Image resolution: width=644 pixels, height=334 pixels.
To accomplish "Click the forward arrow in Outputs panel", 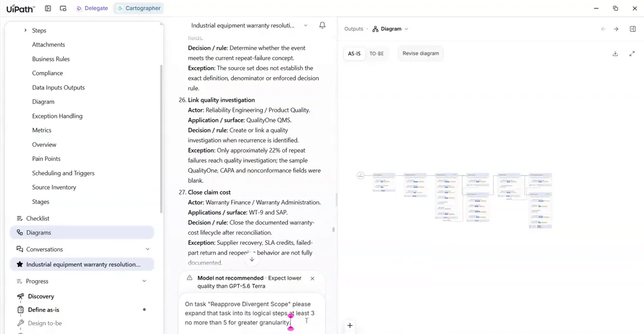I will 616,29.
